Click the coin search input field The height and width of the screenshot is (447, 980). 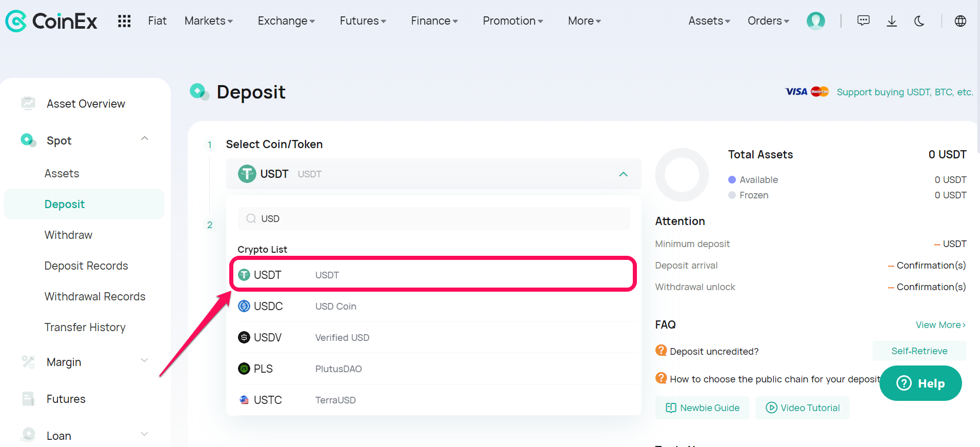(x=434, y=218)
